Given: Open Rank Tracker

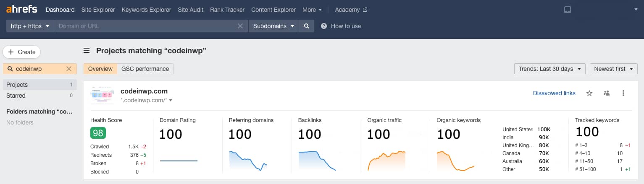Looking at the screenshot, I should coord(227,10).
